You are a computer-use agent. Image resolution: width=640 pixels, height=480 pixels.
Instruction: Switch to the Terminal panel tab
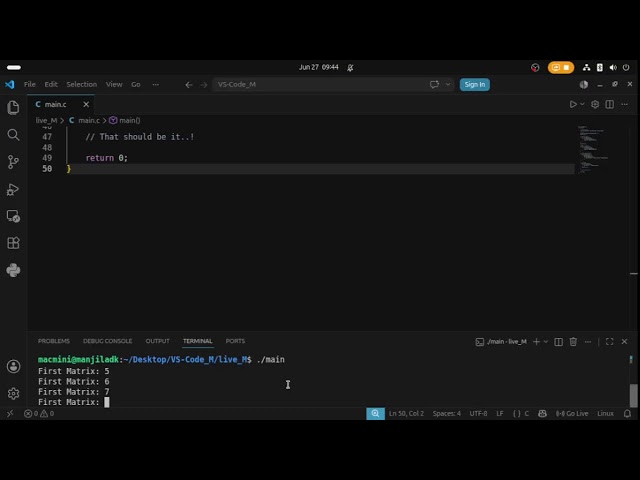(198, 341)
